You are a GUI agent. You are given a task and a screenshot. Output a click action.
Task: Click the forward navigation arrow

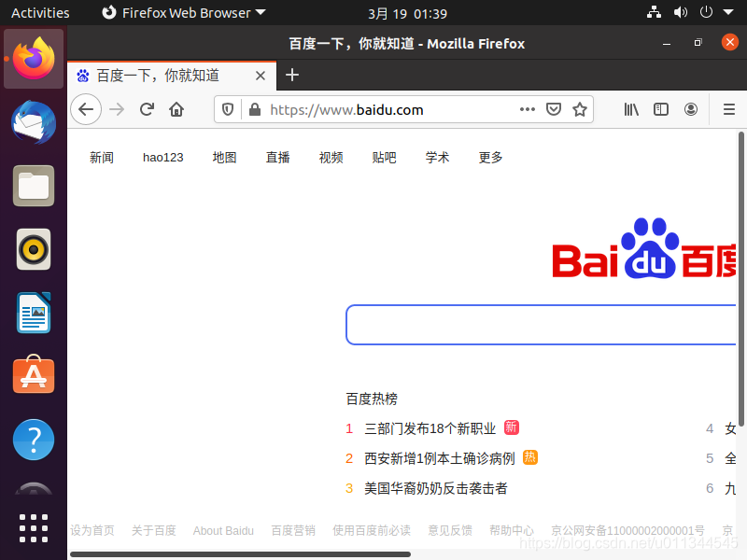[116, 109]
